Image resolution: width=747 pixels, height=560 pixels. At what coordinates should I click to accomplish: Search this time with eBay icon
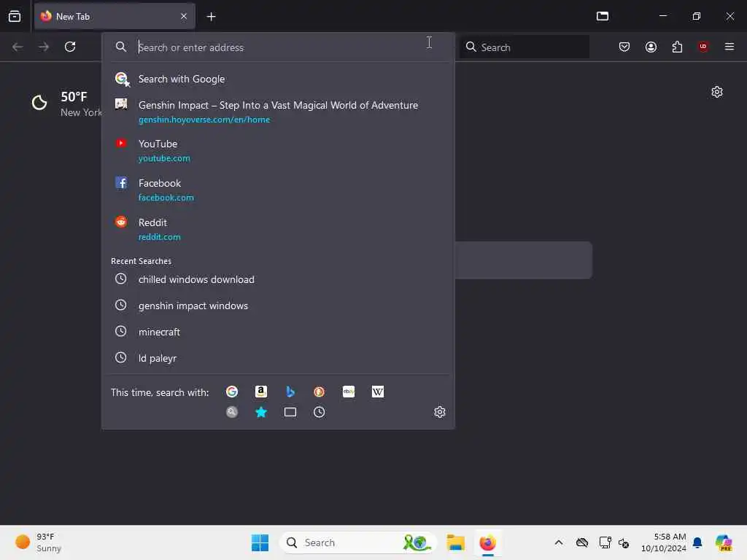(x=348, y=392)
